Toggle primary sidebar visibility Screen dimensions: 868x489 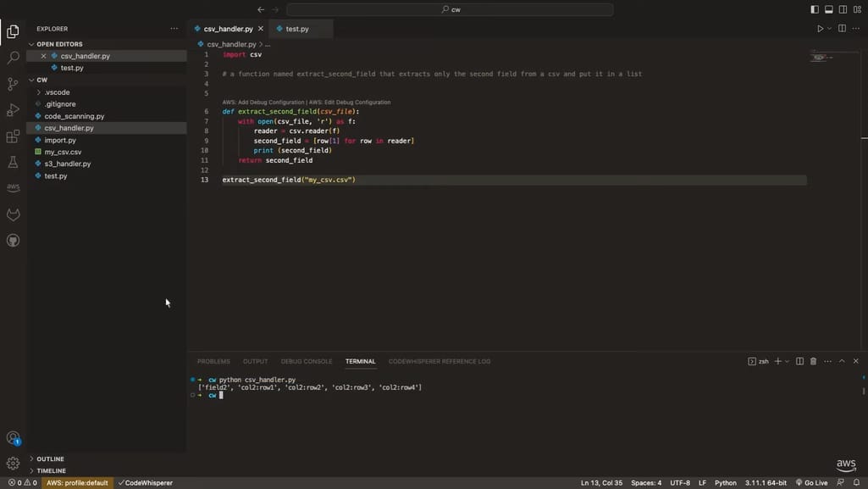(x=815, y=9)
